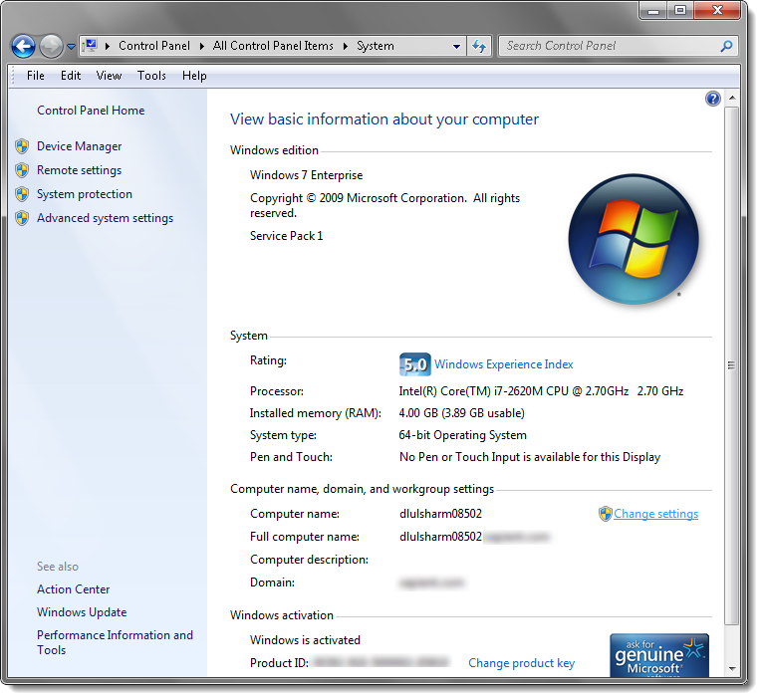The image size is (763, 700).
Task: Click the Back navigation arrow
Action: pos(23,47)
